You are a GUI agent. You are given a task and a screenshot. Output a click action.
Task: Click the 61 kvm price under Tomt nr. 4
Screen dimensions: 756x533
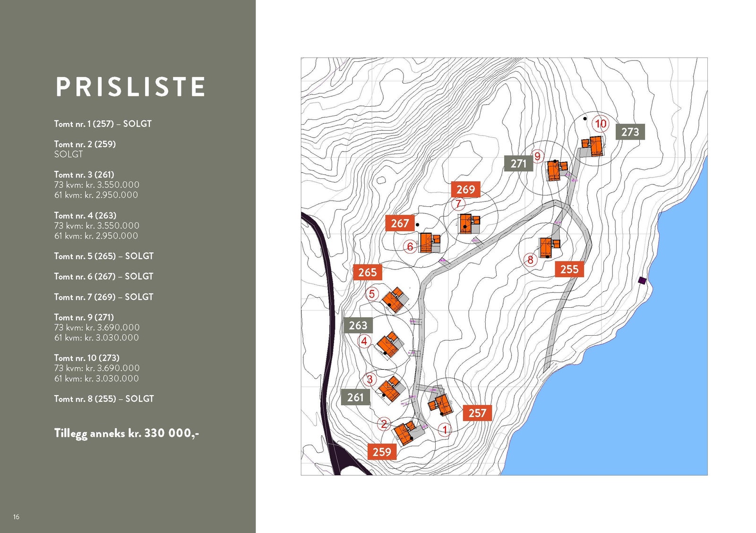click(x=96, y=236)
